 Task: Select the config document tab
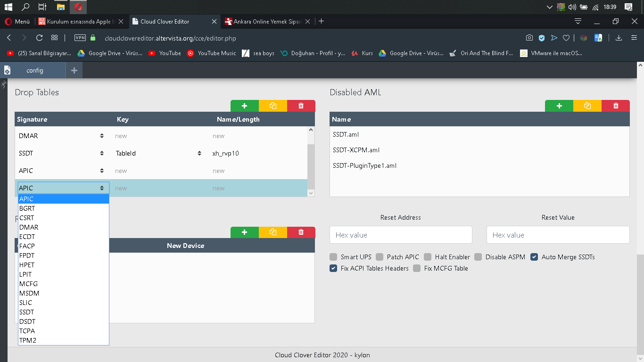pos(34,70)
